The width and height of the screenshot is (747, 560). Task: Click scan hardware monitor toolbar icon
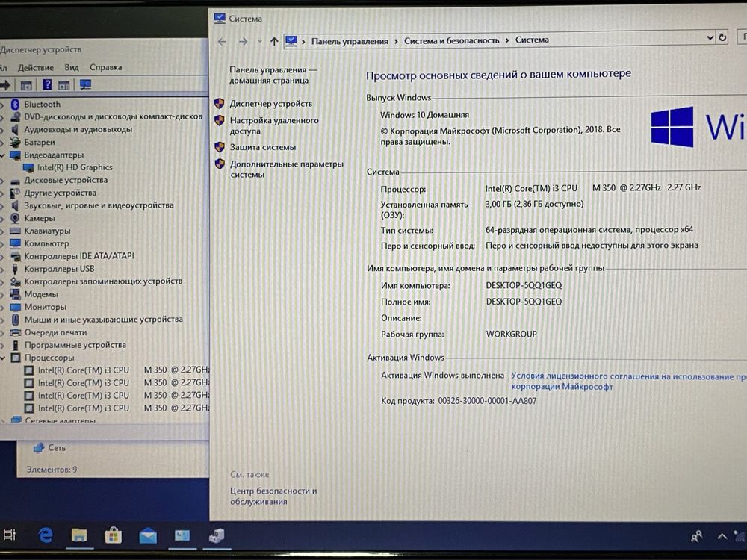[x=85, y=85]
